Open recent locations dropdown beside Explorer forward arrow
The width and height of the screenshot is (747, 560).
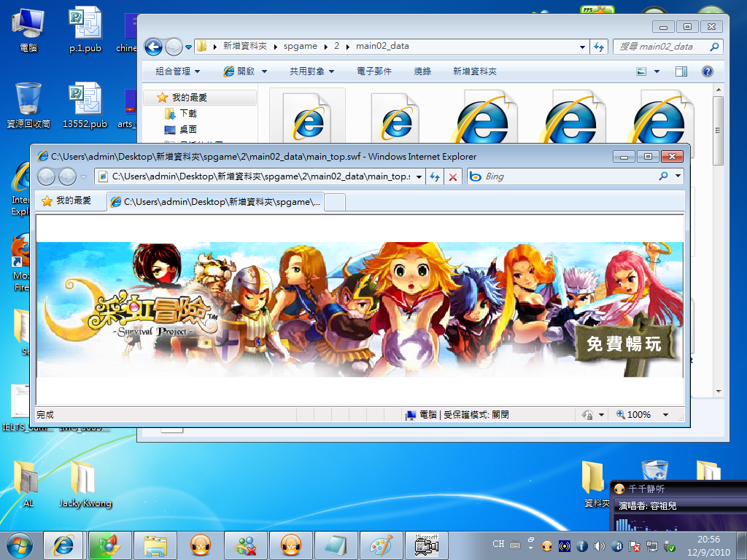coord(189,47)
